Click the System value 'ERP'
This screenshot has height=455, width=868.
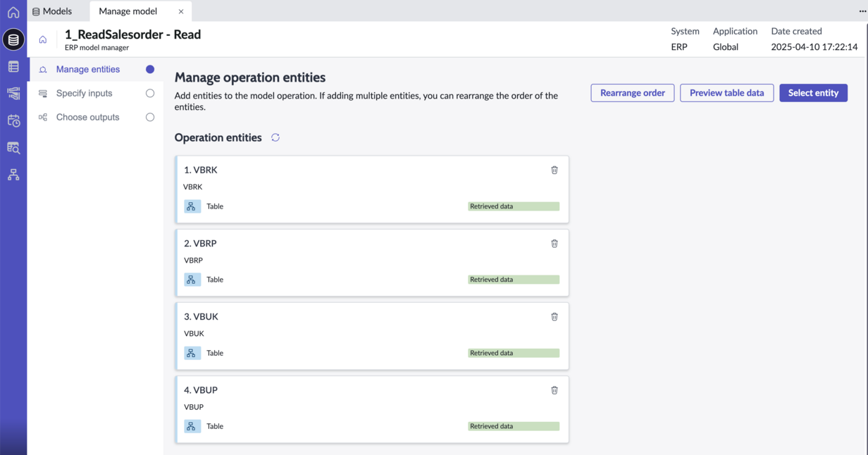coord(679,47)
